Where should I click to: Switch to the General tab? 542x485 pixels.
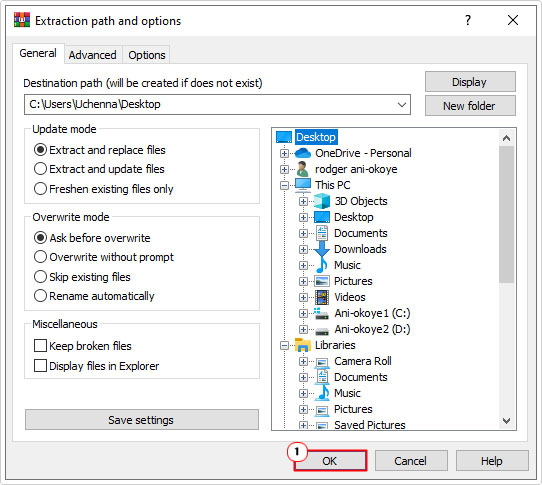(x=38, y=53)
